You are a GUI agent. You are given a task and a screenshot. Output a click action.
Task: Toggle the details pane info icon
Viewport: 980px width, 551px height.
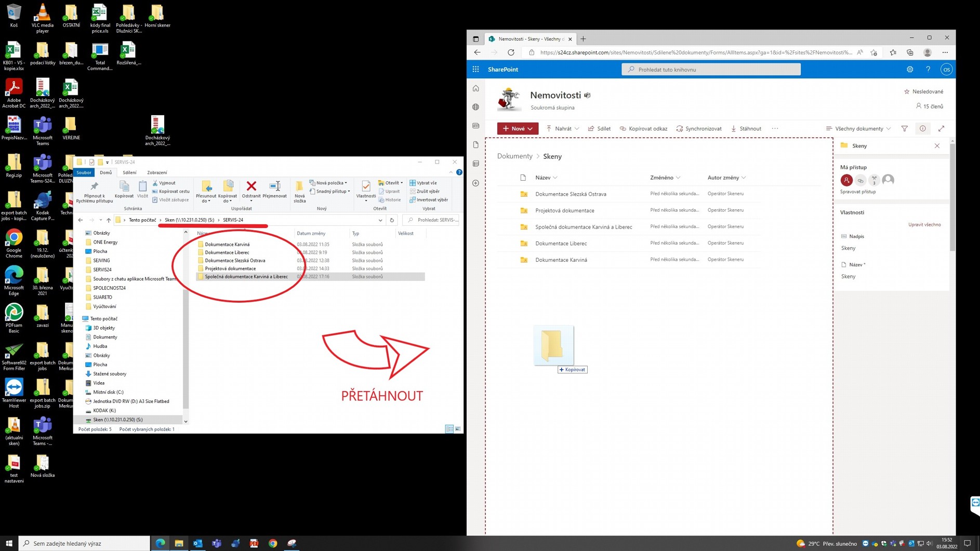(x=922, y=128)
